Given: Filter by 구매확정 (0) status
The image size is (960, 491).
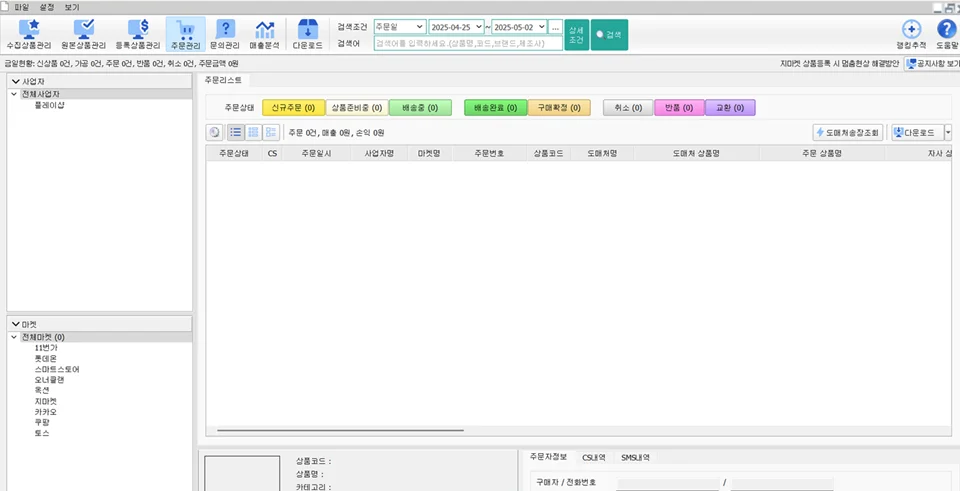Looking at the screenshot, I should (x=559, y=108).
